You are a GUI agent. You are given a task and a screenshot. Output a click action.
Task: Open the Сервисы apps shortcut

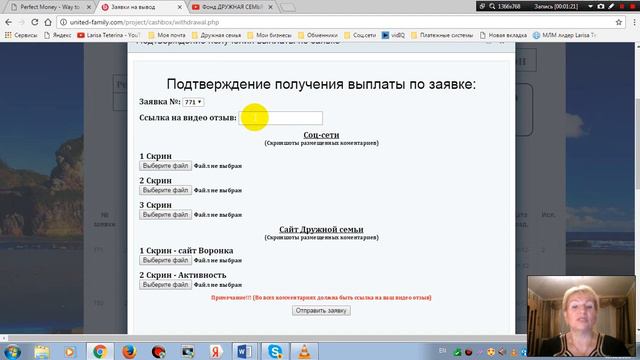pyautogui.click(x=21, y=36)
